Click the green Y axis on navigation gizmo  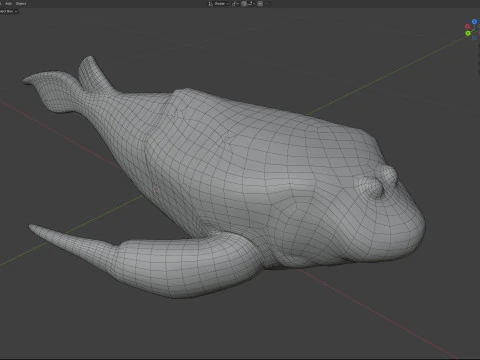[x=468, y=33]
